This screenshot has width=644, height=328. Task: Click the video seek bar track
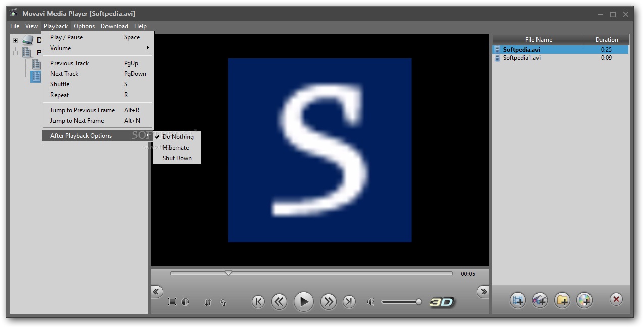(311, 273)
